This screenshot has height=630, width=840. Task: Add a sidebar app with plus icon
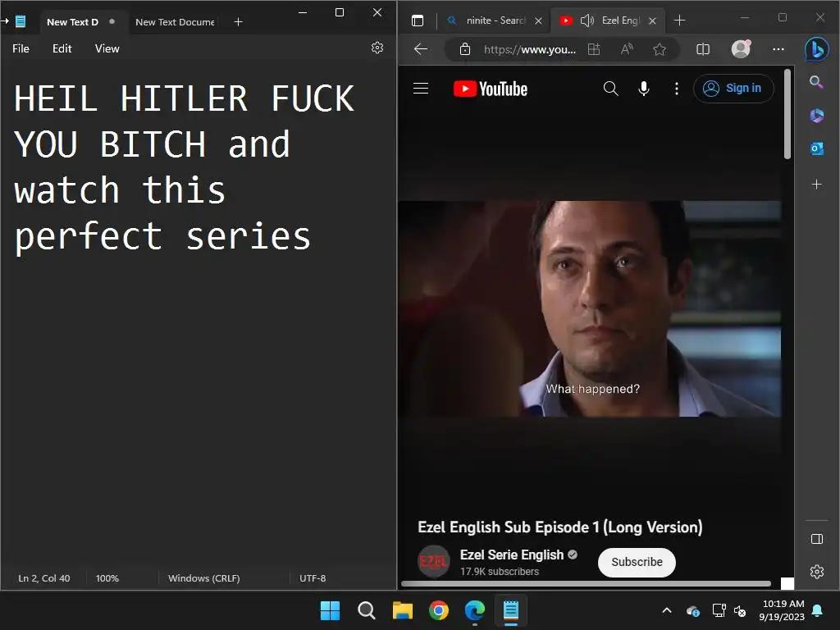click(816, 185)
